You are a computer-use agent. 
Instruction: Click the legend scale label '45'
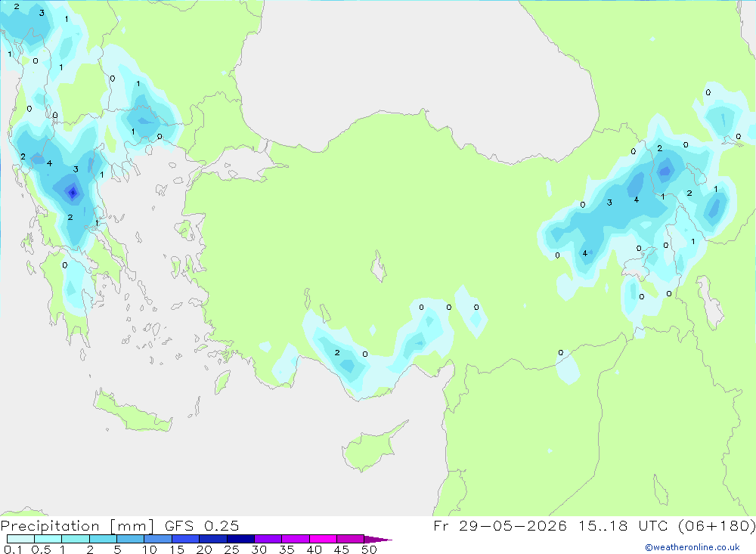pos(342,549)
